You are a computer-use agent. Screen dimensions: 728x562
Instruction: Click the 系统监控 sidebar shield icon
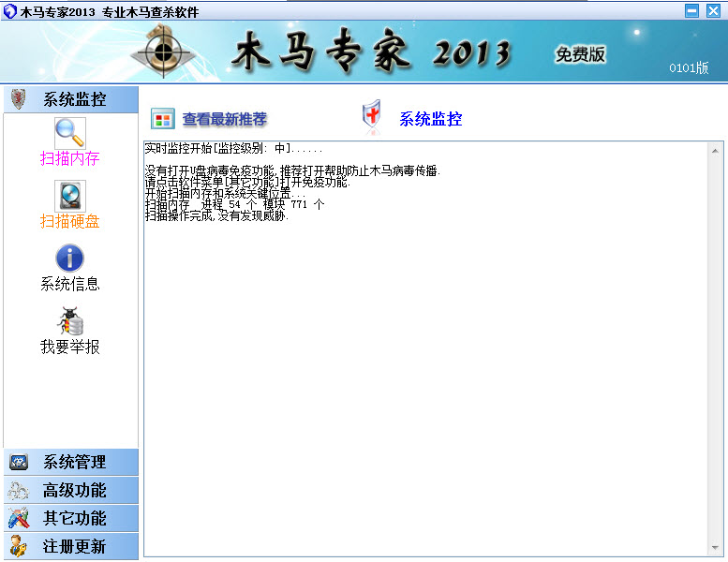pos(19,99)
